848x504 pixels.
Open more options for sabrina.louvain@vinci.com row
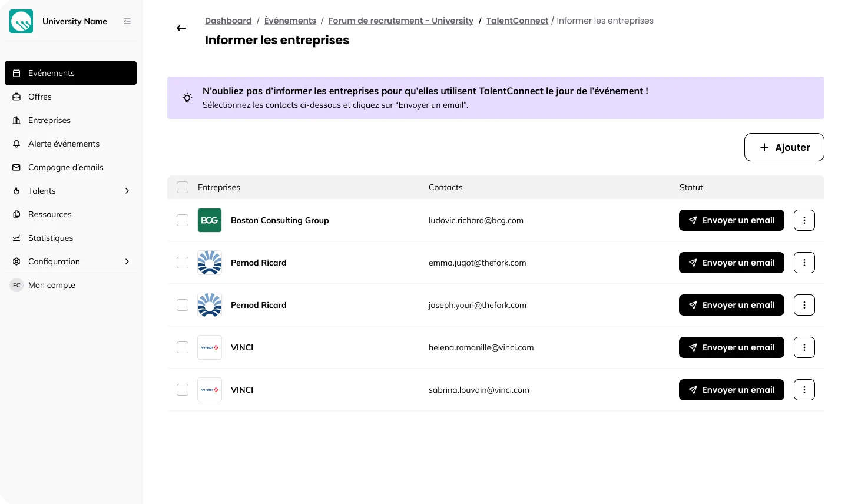click(x=804, y=390)
